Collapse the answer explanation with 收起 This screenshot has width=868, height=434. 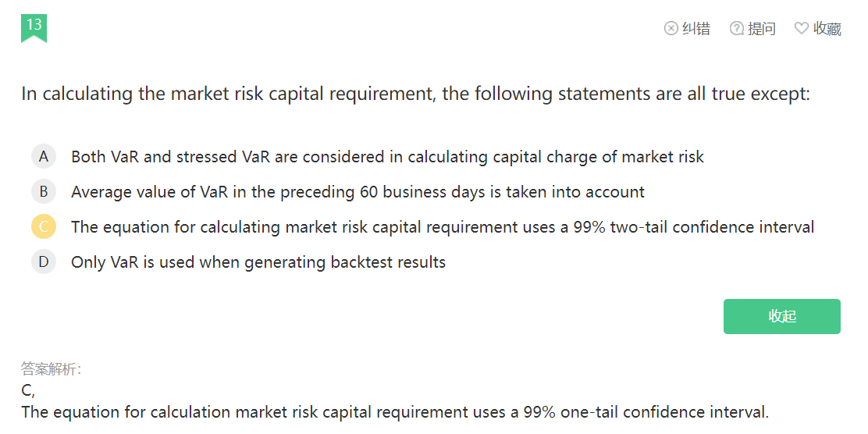coord(781,316)
